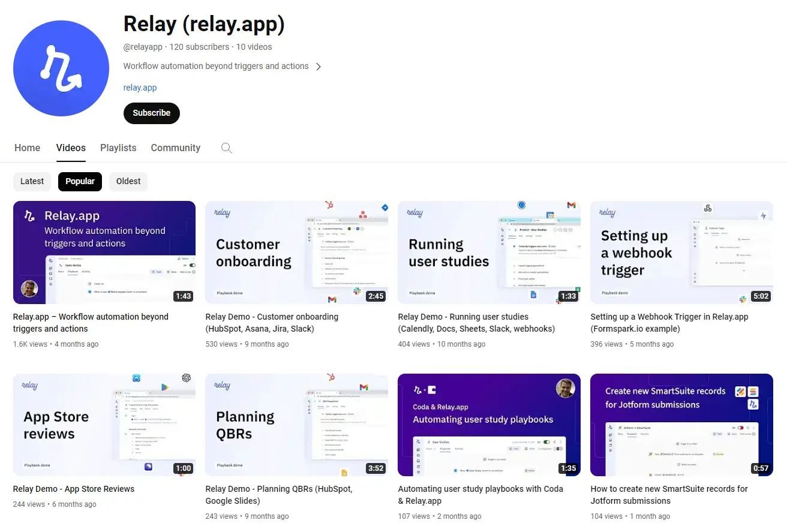This screenshot has width=787, height=532.
Task: Open the Running user studies thumbnail
Action: (489, 253)
